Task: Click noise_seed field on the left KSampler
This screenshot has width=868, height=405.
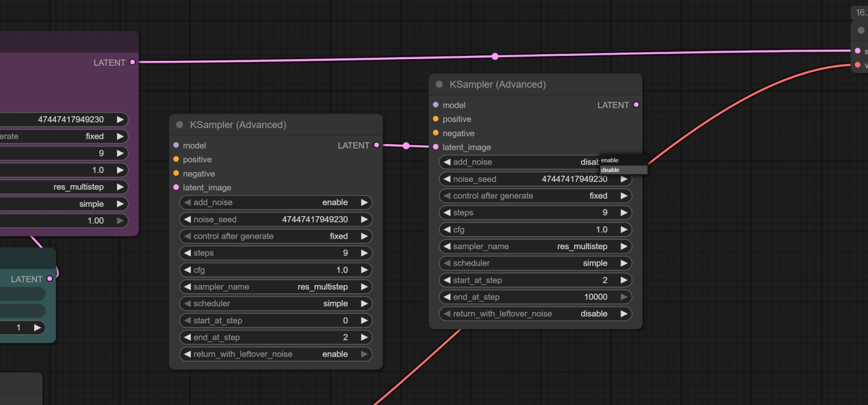Action: point(276,219)
